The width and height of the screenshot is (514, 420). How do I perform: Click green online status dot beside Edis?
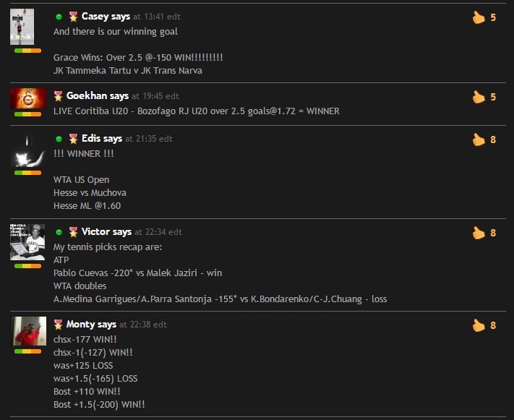point(59,139)
